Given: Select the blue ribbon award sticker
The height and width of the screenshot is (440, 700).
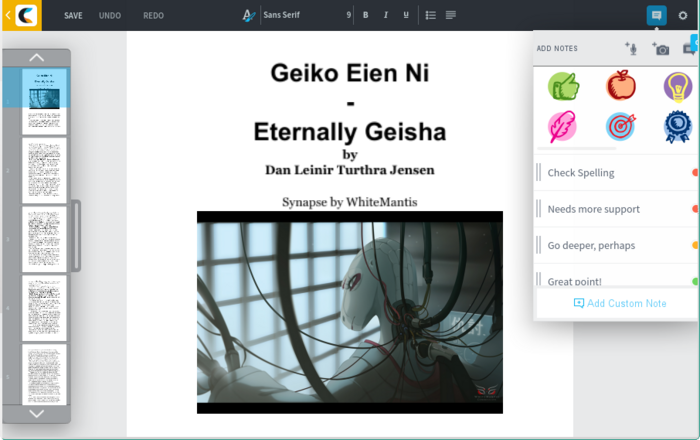Looking at the screenshot, I should point(678,127).
